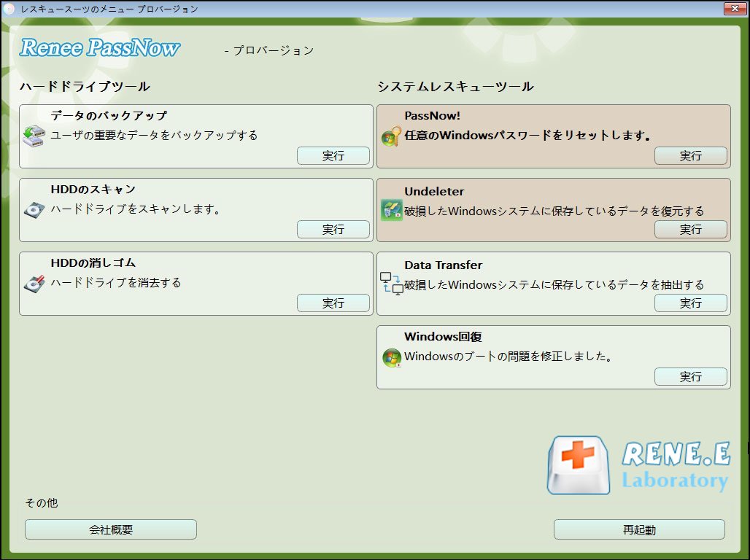
Task: Click the Windows回復 title text
Action: point(443,336)
